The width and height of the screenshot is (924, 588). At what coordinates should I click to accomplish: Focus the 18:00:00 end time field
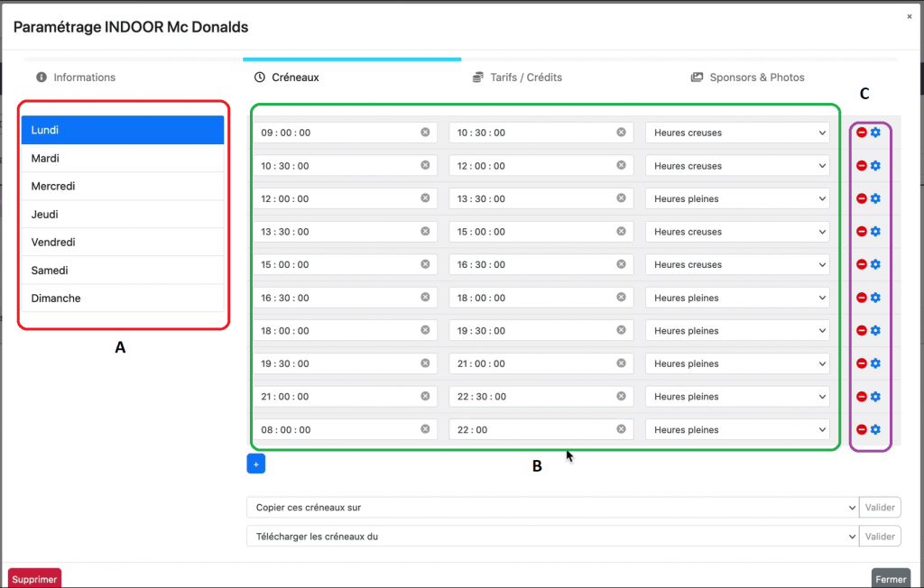541,298
